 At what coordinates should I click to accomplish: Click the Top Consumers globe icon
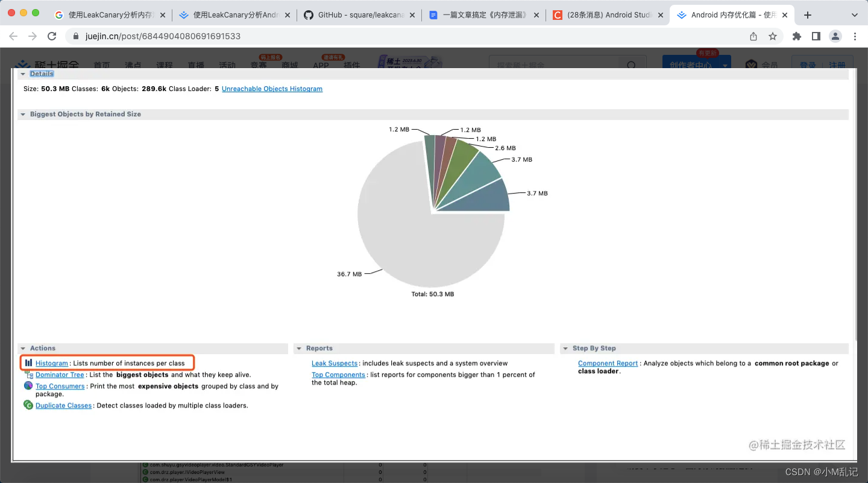(28, 386)
